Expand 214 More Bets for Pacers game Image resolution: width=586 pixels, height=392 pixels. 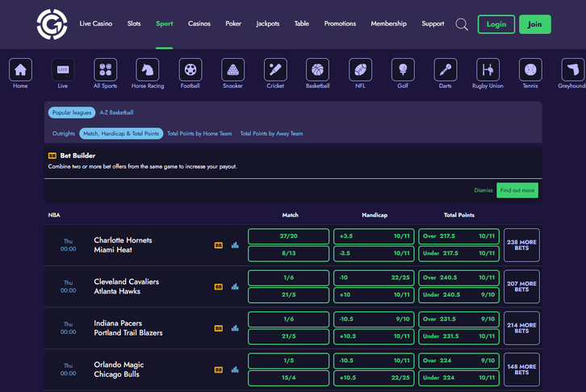(521, 327)
